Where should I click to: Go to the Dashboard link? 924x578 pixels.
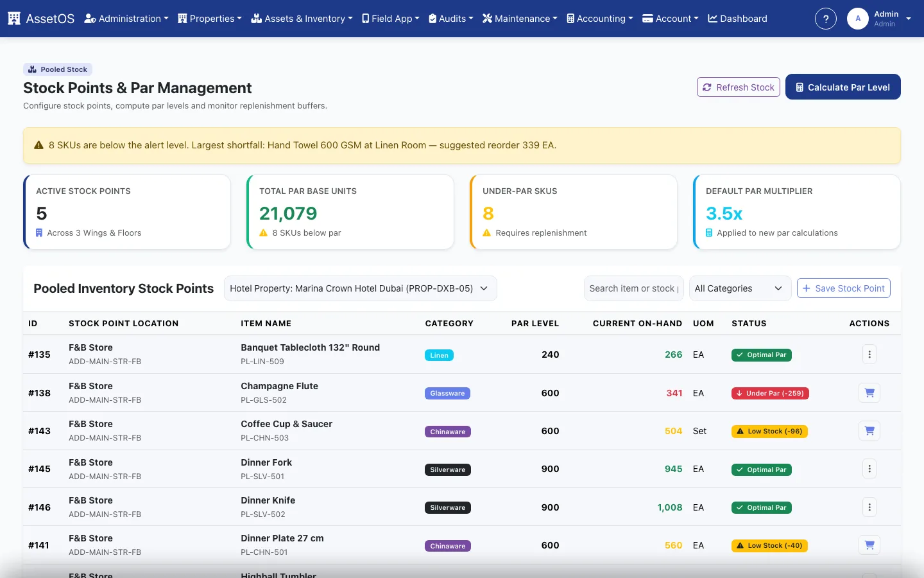[737, 19]
